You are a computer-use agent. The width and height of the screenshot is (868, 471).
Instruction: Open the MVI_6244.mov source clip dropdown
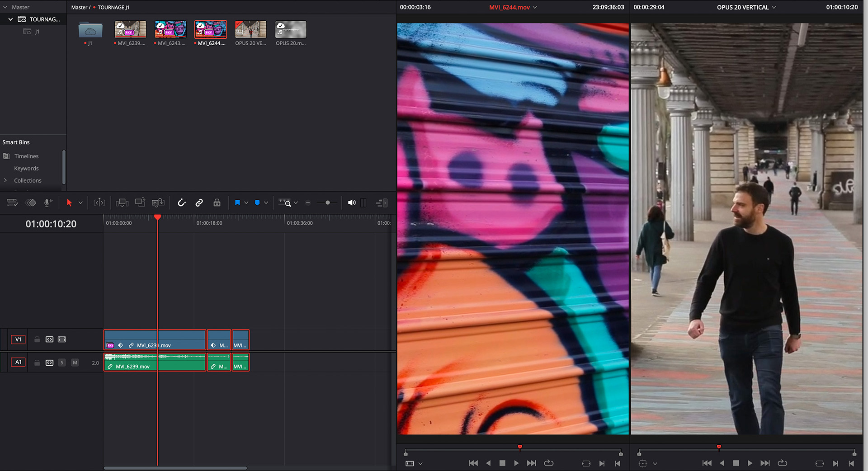tap(535, 7)
